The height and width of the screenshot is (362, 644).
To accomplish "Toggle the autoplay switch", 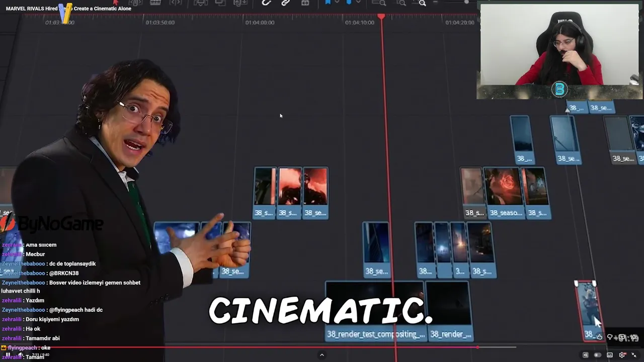I will [x=598, y=355].
